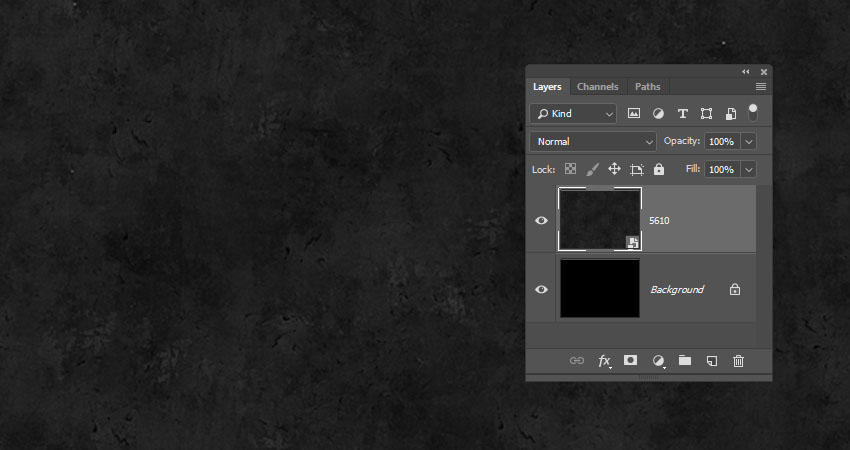Click the smart object filter icon
The width and height of the screenshot is (850, 450).
[731, 114]
